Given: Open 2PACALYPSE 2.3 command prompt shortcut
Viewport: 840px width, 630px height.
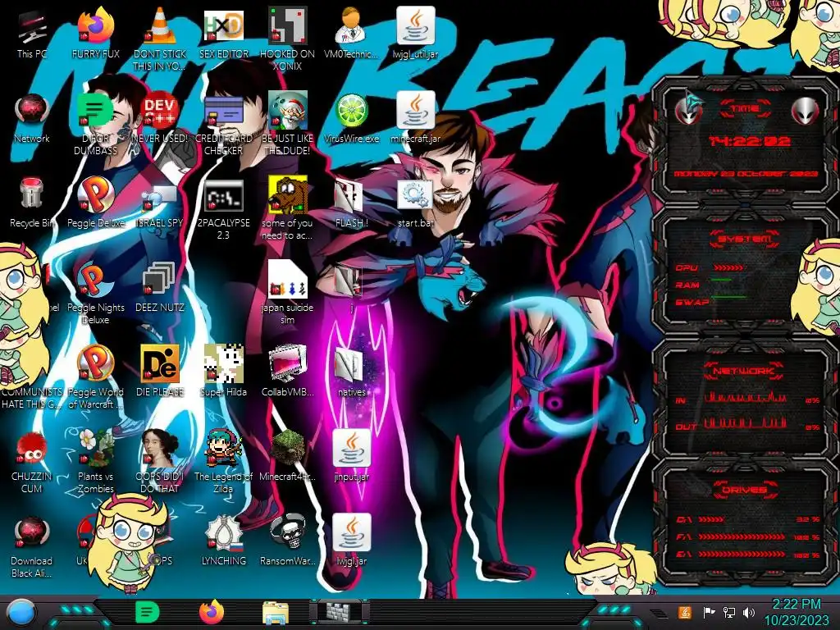Looking at the screenshot, I should [x=224, y=209].
